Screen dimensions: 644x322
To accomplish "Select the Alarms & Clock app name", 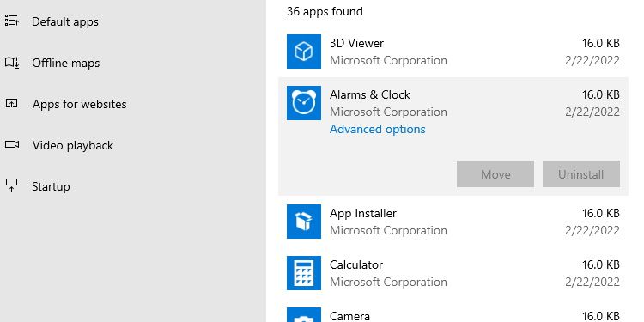I will 369,94.
